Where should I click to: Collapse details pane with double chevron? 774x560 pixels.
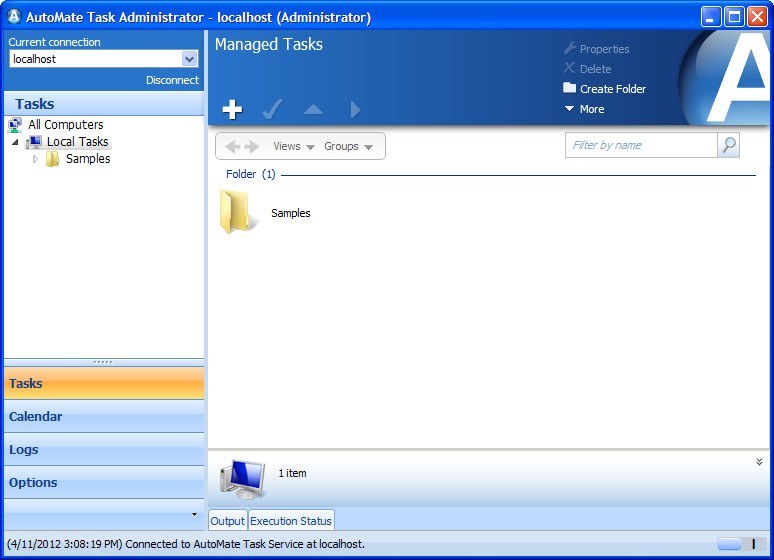coord(759,462)
